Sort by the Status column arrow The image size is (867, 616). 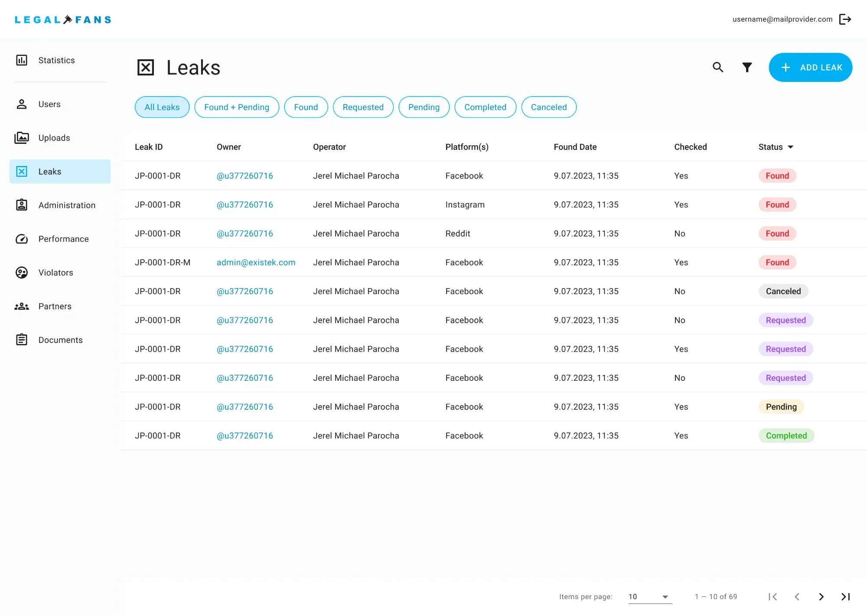pyautogui.click(x=790, y=147)
